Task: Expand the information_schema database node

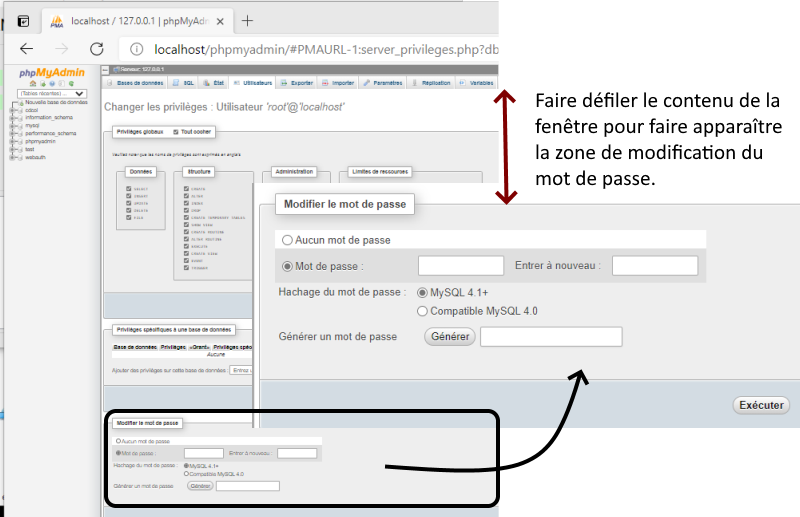Action: coord(12,118)
